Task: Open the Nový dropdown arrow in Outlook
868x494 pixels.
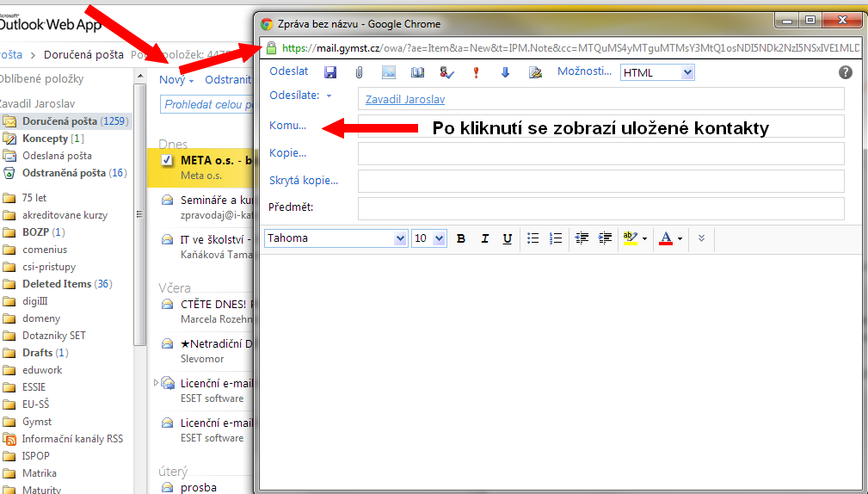Action: pyautogui.click(x=191, y=81)
